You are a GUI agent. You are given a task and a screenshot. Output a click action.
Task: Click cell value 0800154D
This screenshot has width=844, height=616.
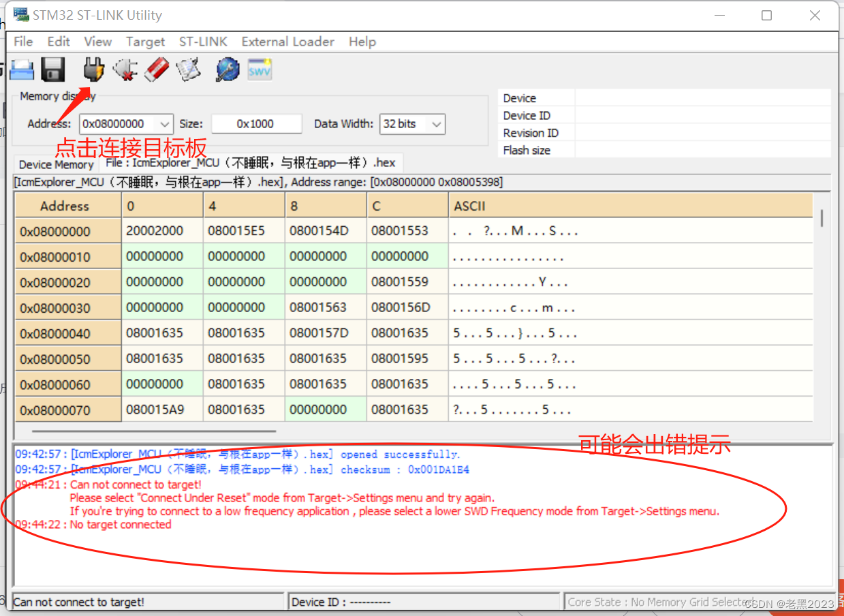[x=326, y=231]
